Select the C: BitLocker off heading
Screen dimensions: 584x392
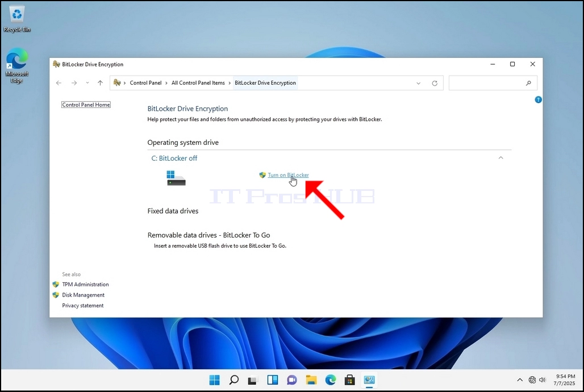click(174, 158)
